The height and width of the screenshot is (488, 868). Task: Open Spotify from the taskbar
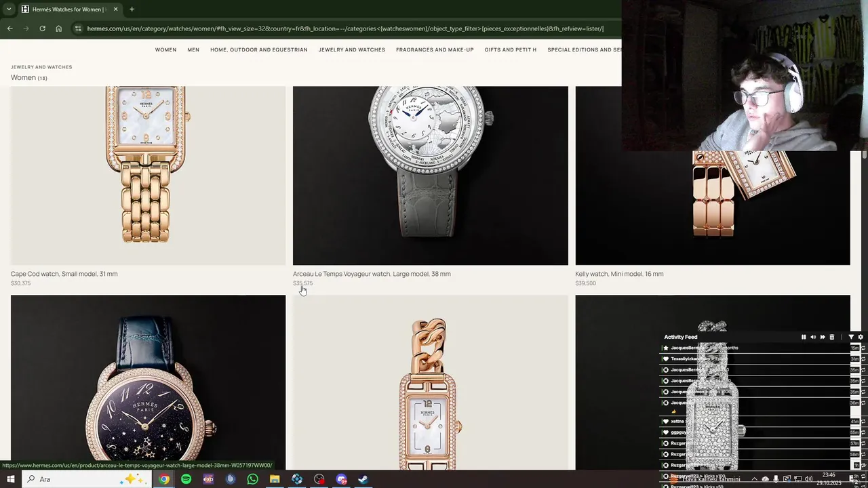click(x=186, y=479)
